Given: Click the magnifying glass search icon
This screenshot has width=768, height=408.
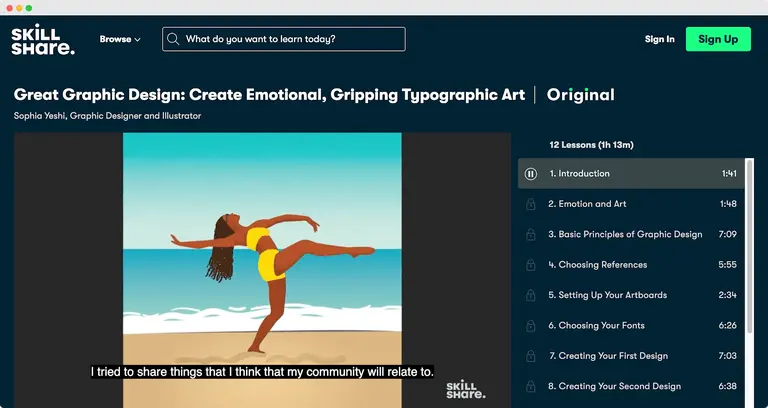Looking at the screenshot, I should (x=173, y=39).
